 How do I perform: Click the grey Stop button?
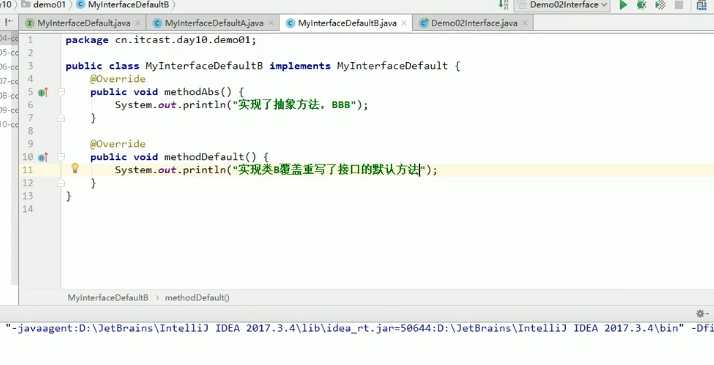pos(678,5)
